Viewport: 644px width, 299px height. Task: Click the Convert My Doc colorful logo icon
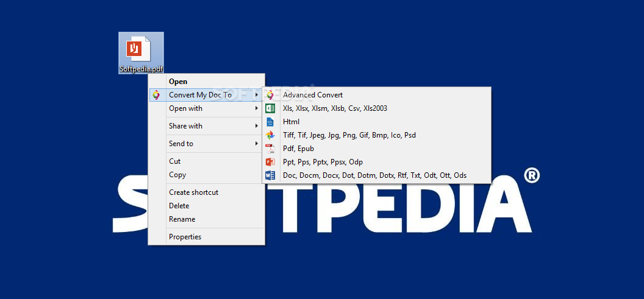pyautogui.click(x=156, y=95)
